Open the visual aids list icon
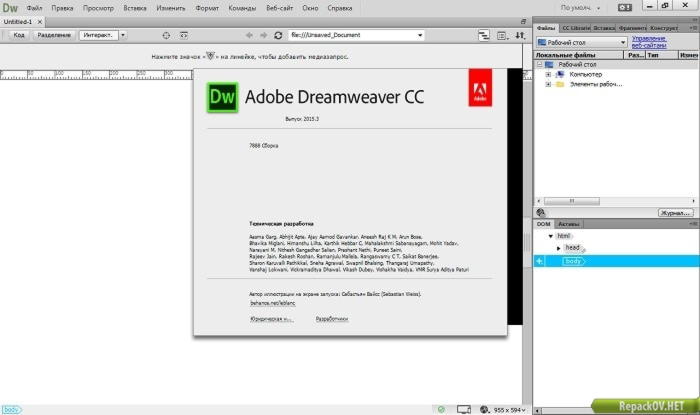 point(503,36)
